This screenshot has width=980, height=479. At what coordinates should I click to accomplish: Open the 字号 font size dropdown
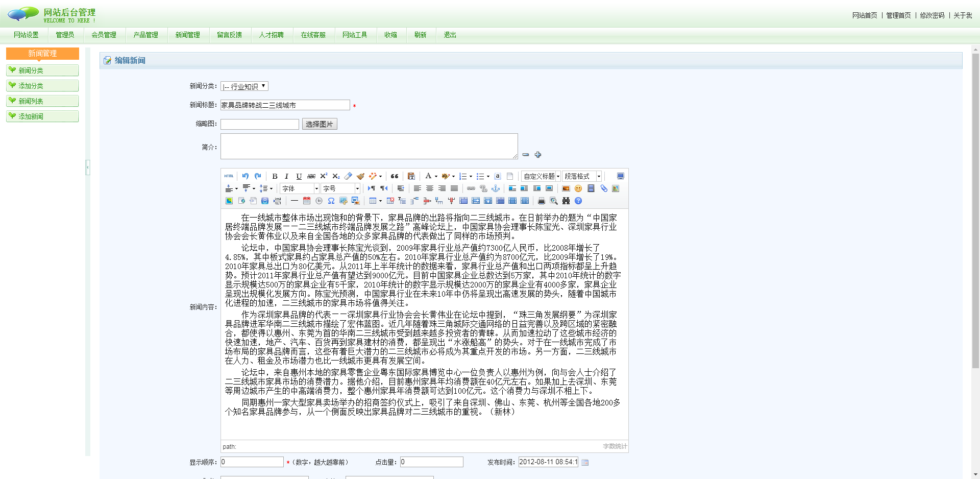340,188
